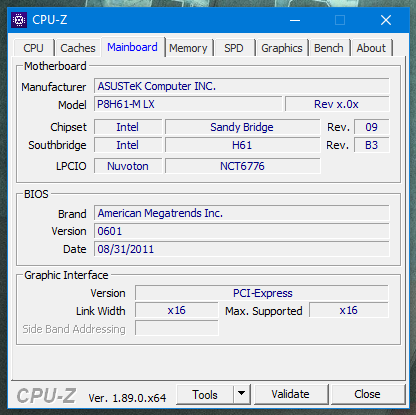Show the Graphics tab
Screen dimensions: 416x415
282,48
